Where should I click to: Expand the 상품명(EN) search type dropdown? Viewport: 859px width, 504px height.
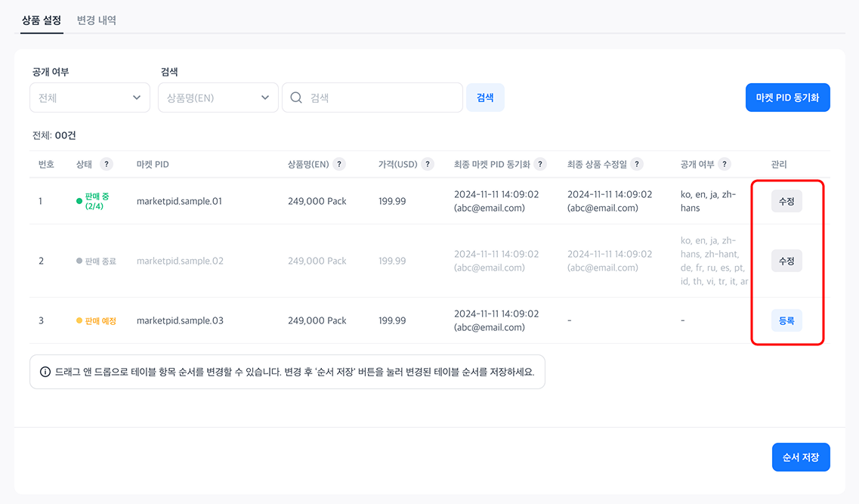[x=218, y=97]
